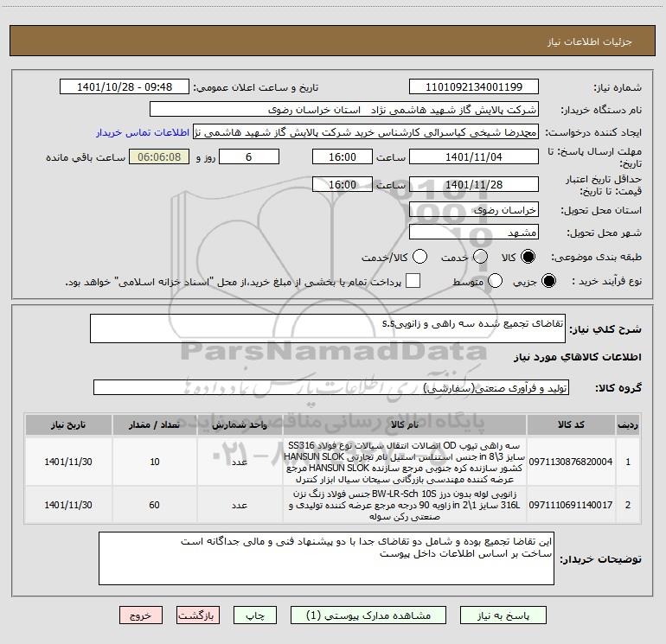Click the کد کالا column header
This screenshot has width=666, height=644.
pos(571,424)
